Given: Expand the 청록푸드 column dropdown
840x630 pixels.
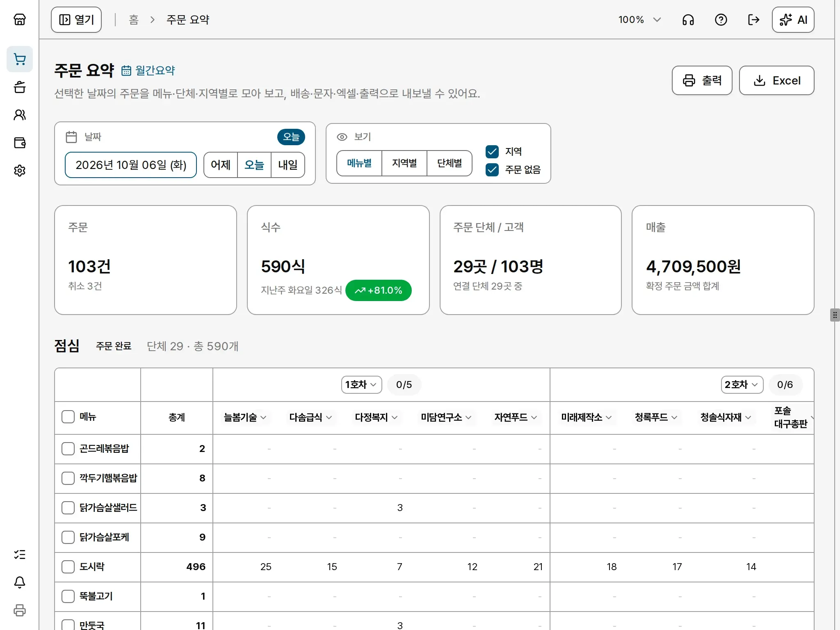Looking at the screenshot, I should tap(656, 418).
